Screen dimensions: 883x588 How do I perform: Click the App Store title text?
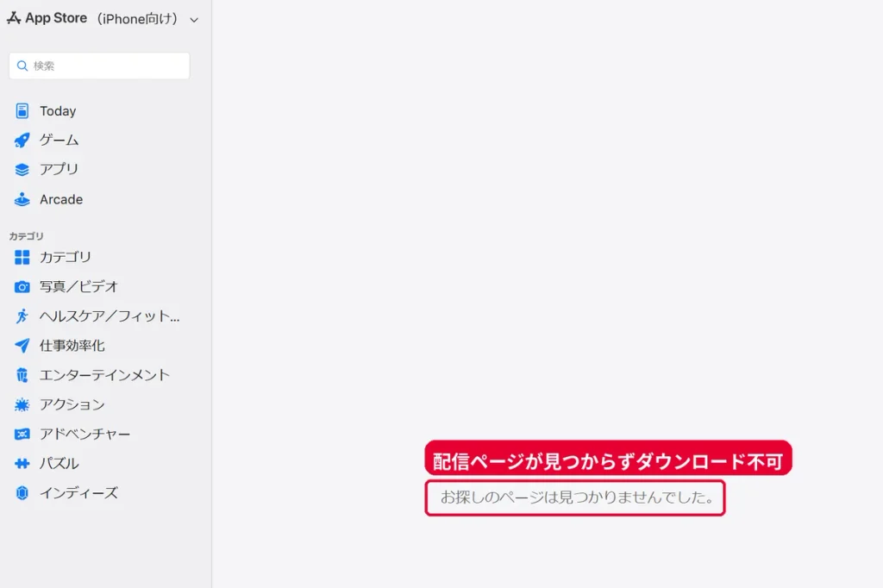coord(56,18)
